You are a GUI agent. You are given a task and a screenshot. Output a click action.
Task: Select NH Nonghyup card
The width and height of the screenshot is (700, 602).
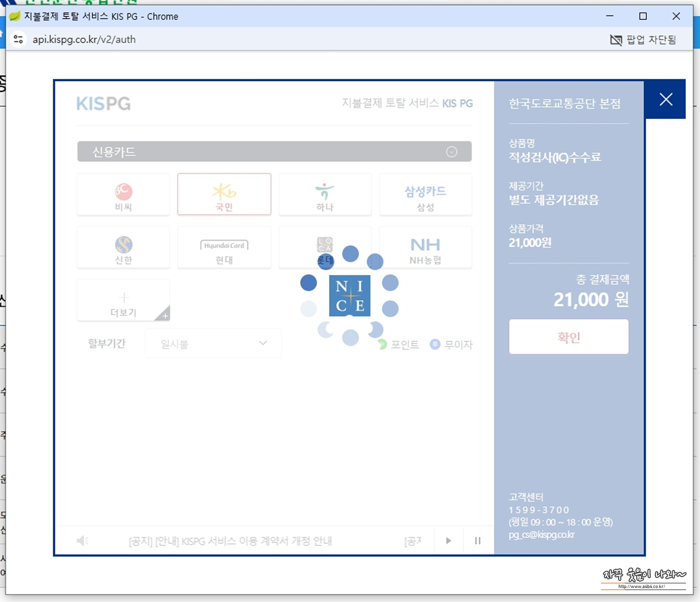pos(425,247)
